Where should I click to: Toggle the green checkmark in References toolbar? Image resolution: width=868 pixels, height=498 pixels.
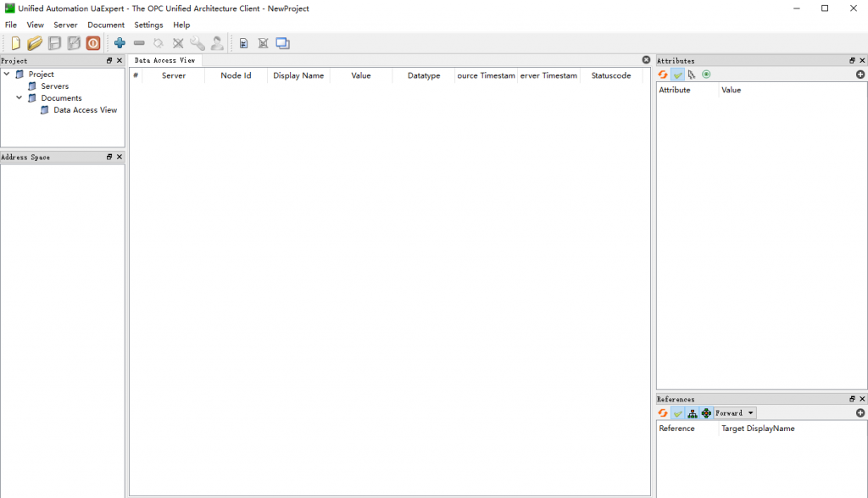(677, 413)
